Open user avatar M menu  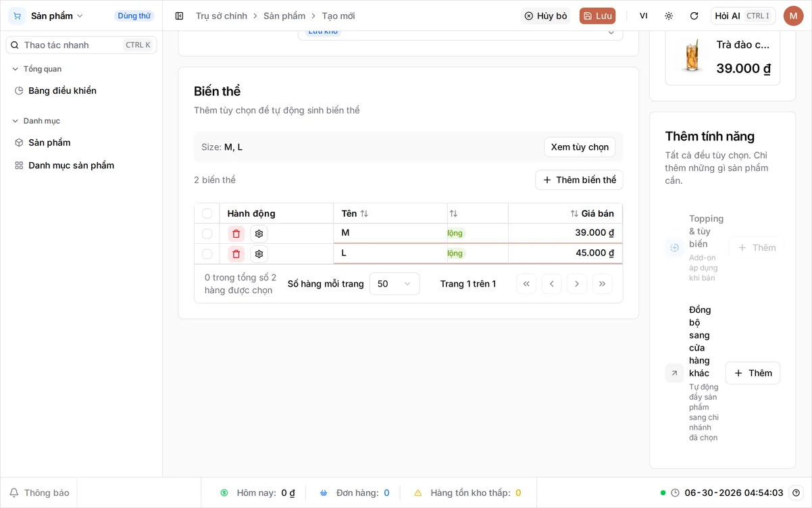click(x=793, y=16)
